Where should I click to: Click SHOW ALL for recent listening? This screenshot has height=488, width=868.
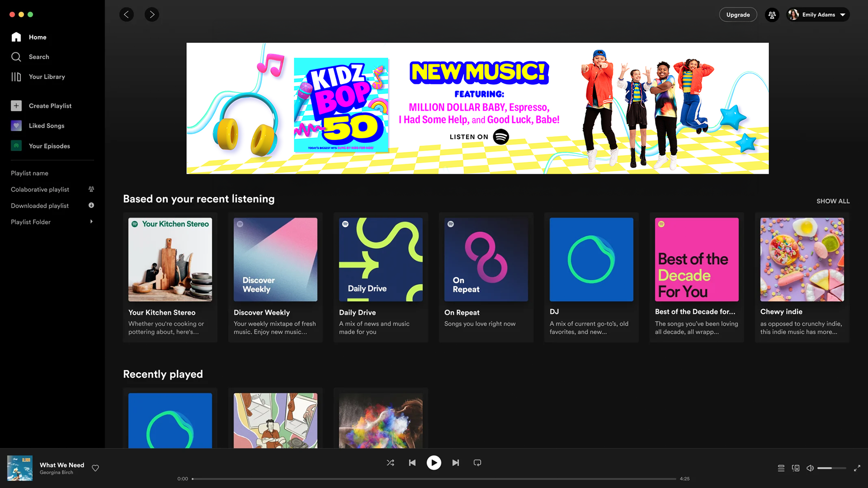click(833, 201)
